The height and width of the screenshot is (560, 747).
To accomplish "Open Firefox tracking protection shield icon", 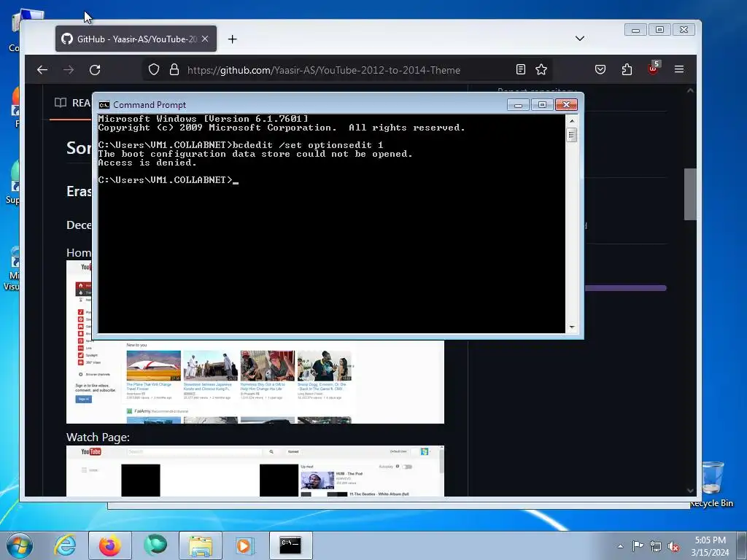I will click(154, 69).
